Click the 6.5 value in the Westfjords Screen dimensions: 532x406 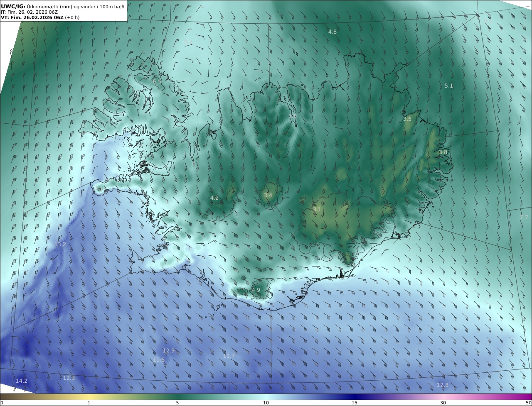[157, 82]
